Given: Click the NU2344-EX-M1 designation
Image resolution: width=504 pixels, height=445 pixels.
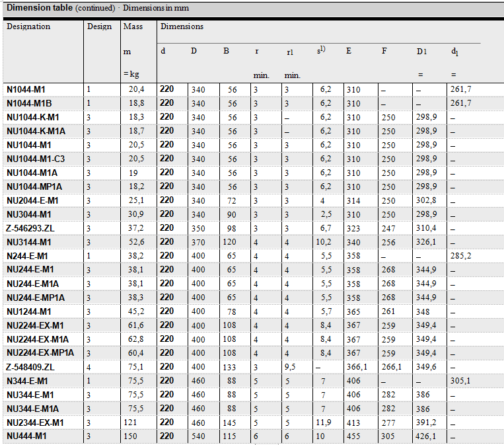Looking at the screenshot, I should [x=36, y=423].
